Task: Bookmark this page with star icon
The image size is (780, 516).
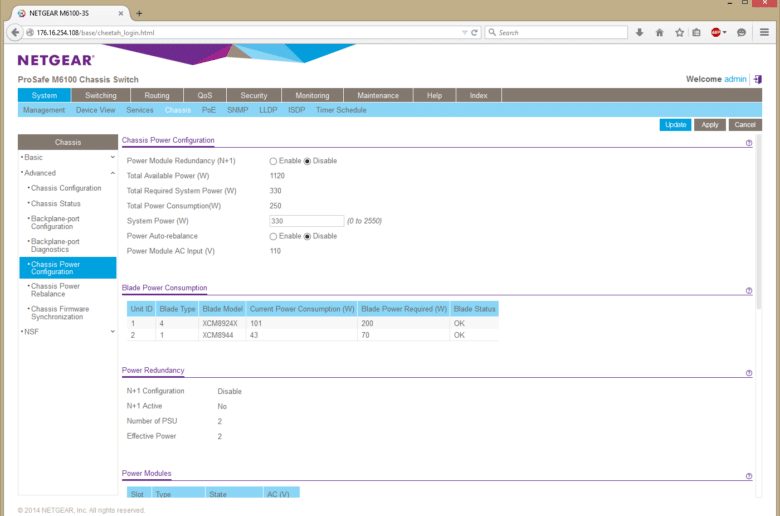Action: click(x=680, y=32)
